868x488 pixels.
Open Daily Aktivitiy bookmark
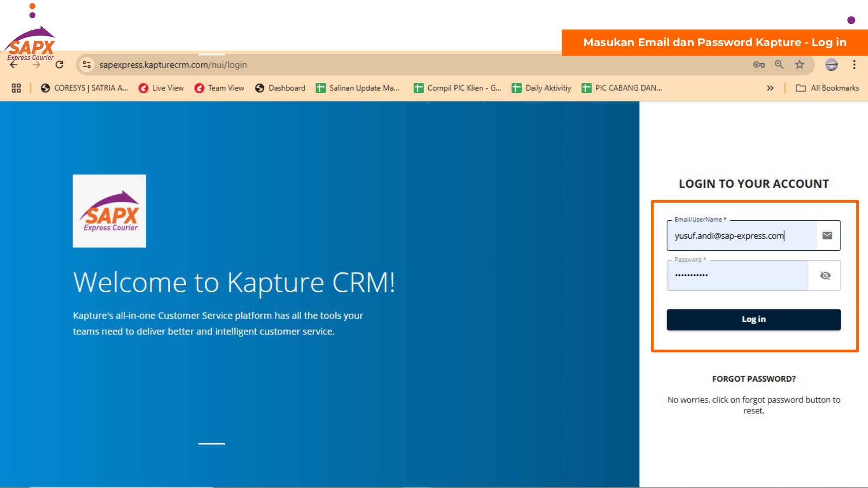pos(542,88)
